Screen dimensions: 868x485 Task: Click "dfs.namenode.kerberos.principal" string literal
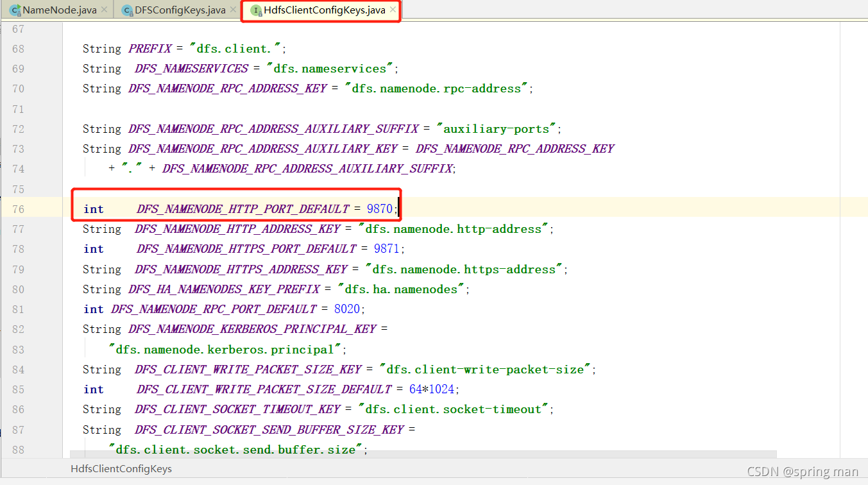coord(225,350)
